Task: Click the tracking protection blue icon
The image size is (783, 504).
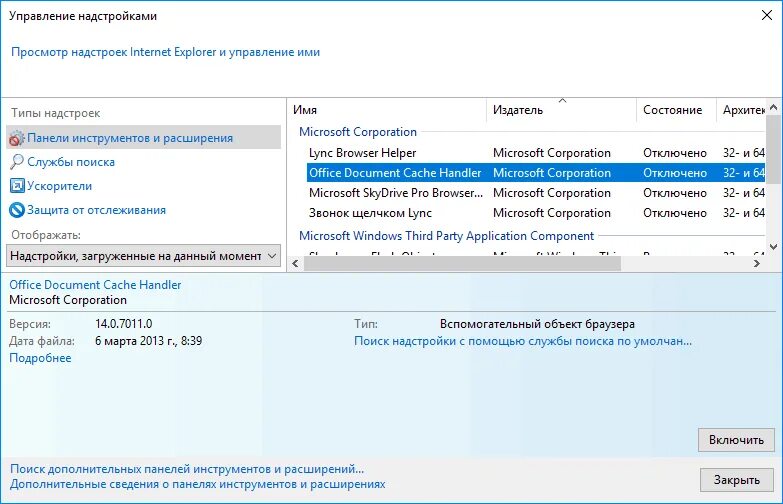Action: [16, 210]
